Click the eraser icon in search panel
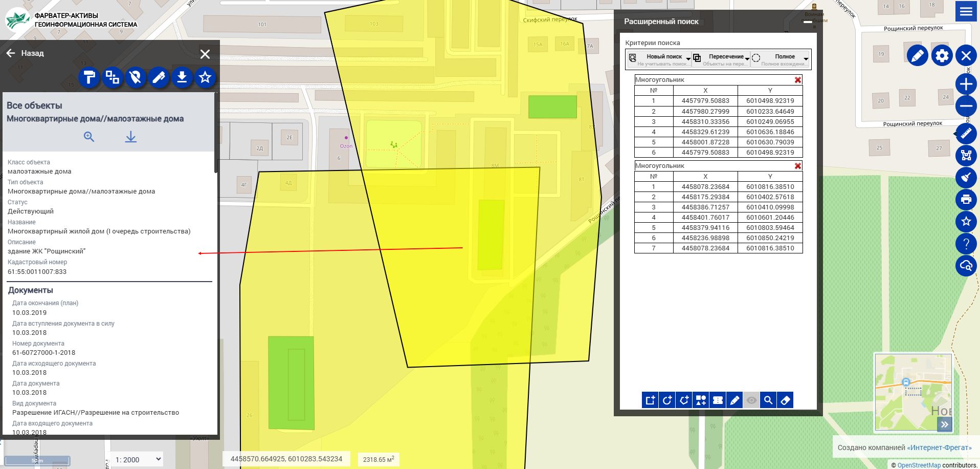 pos(785,400)
